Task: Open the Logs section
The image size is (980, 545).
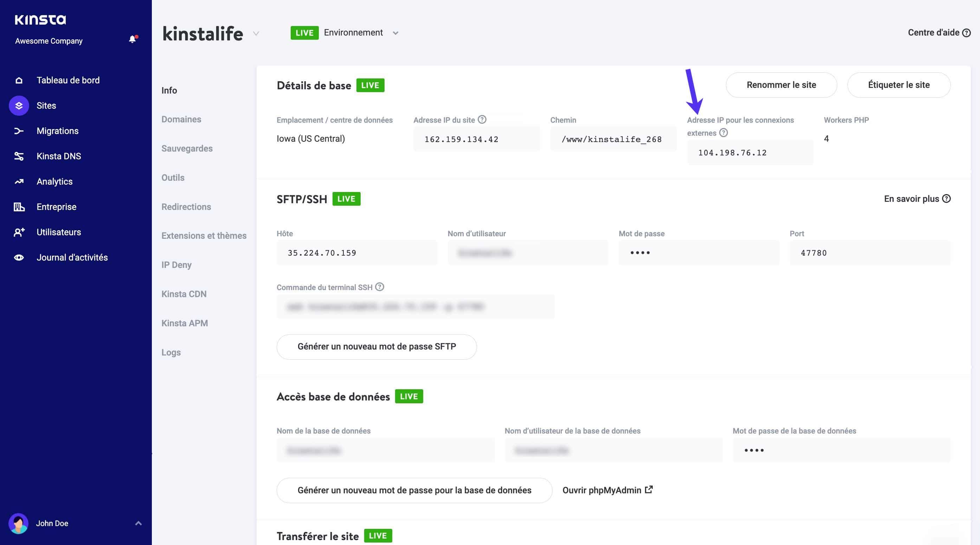Action: 171,352
